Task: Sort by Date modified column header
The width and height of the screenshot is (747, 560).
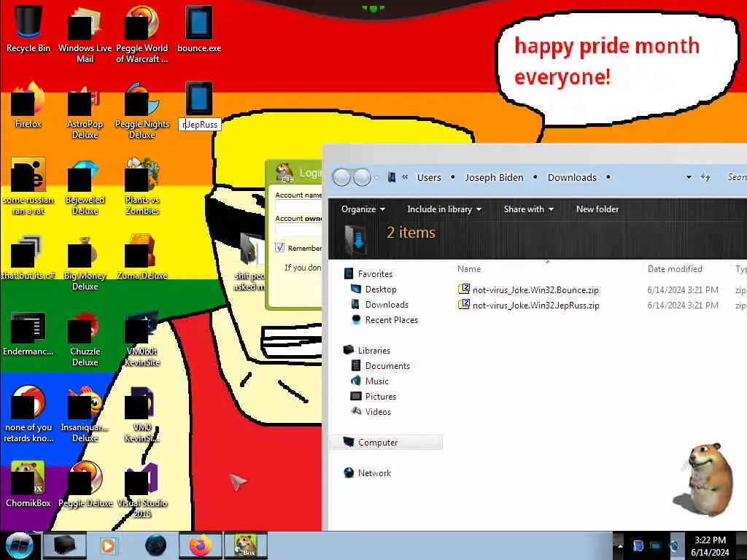Action: [x=675, y=269]
